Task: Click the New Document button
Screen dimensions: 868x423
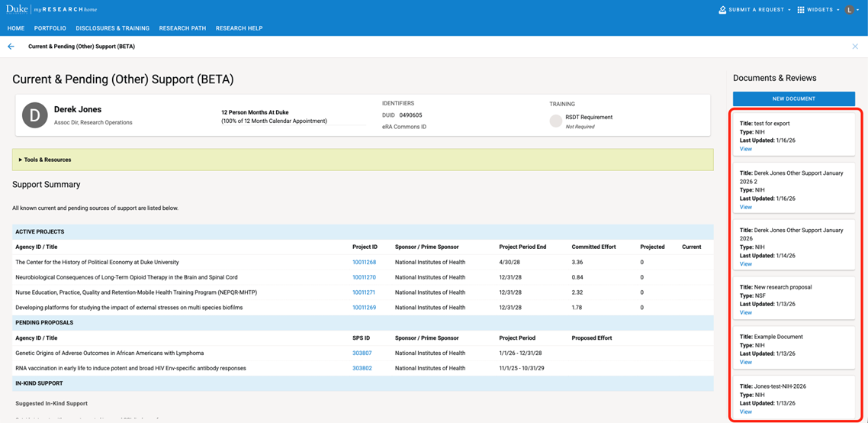Action: 793,98
